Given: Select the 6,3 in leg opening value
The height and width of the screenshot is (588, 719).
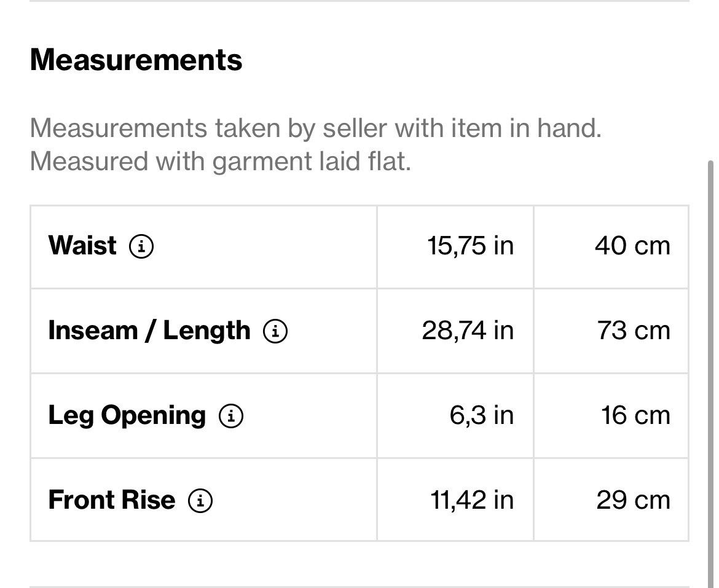Looking at the screenshot, I should point(481,415).
